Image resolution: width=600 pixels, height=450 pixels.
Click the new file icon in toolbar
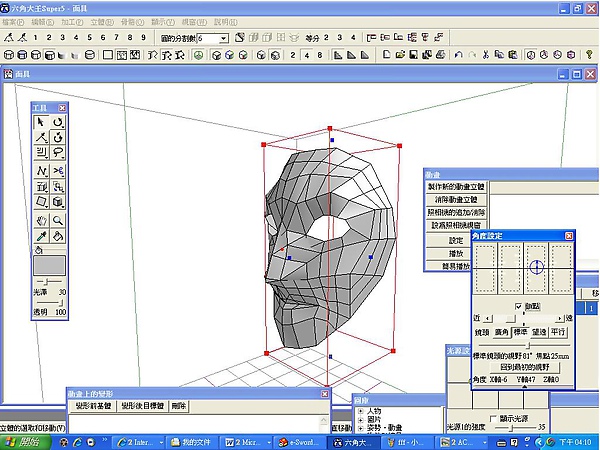pyautogui.click(x=386, y=55)
